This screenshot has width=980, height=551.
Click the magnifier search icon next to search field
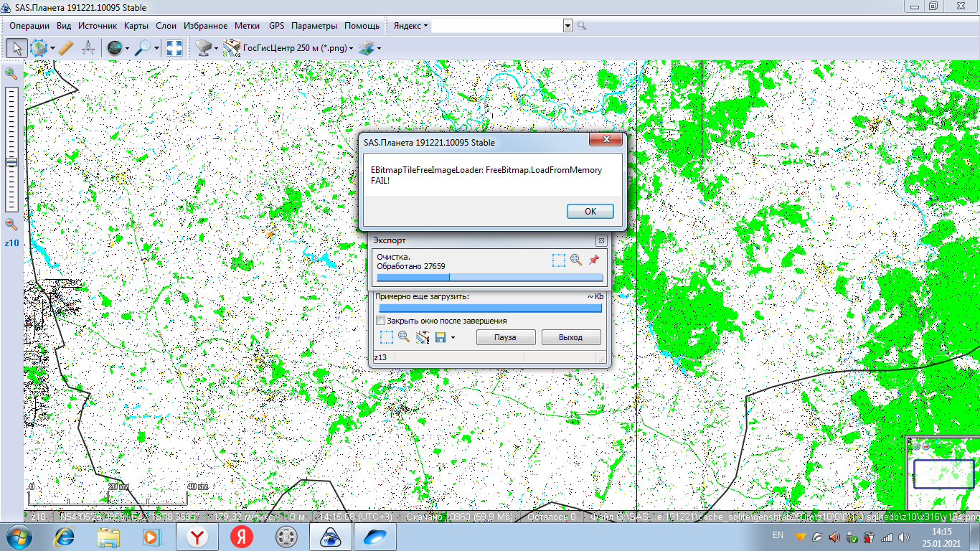pyautogui.click(x=582, y=26)
